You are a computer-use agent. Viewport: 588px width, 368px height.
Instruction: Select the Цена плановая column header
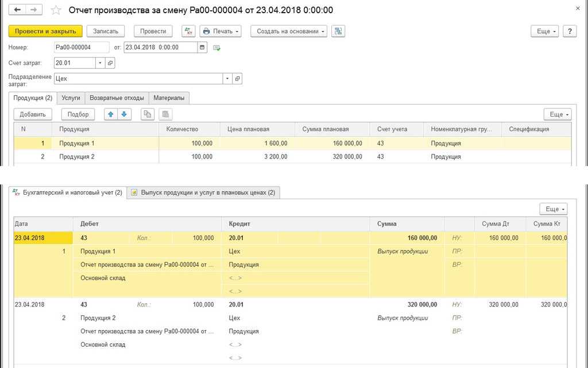tap(258, 129)
